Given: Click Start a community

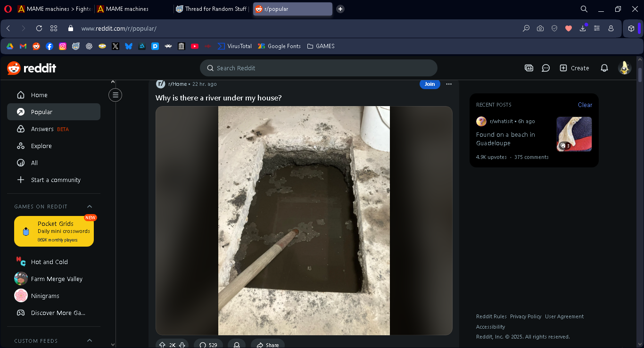Looking at the screenshot, I should coord(54,180).
